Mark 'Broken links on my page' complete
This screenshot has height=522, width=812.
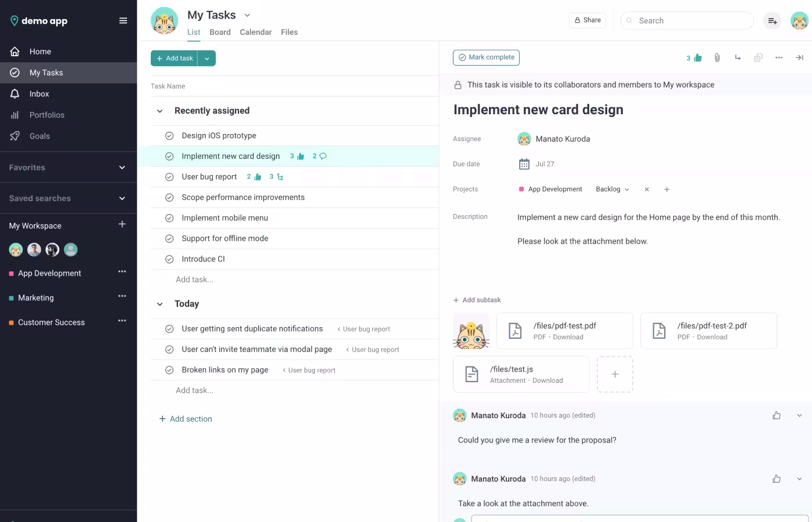(x=169, y=369)
